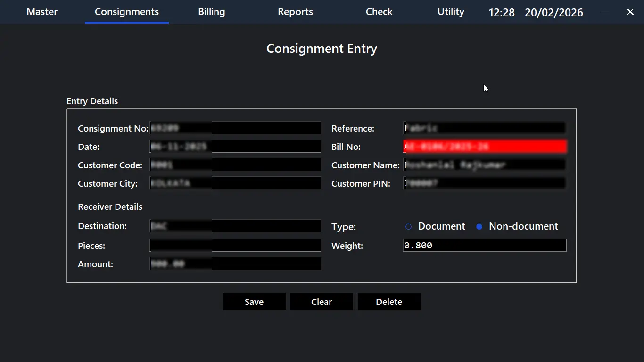Open the Master menu

click(x=42, y=12)
